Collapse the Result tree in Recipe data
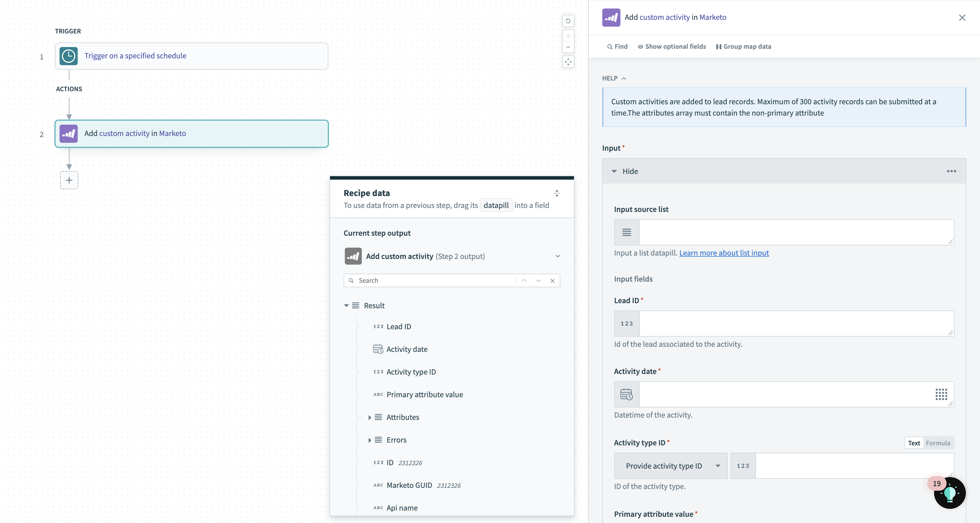The height and width of the screenshot is (523, 980). pos(346,305)
